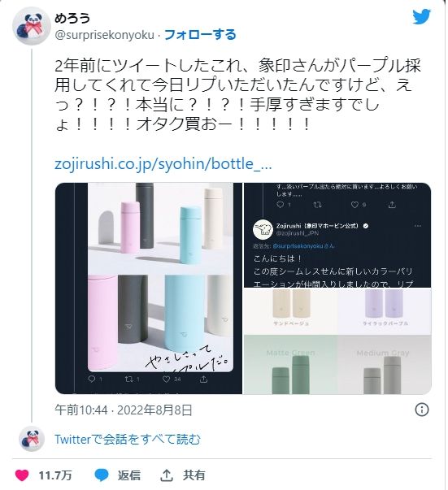448x490 pixels.
Task: Click the share upload arrow icon
Action: point(167,475)
